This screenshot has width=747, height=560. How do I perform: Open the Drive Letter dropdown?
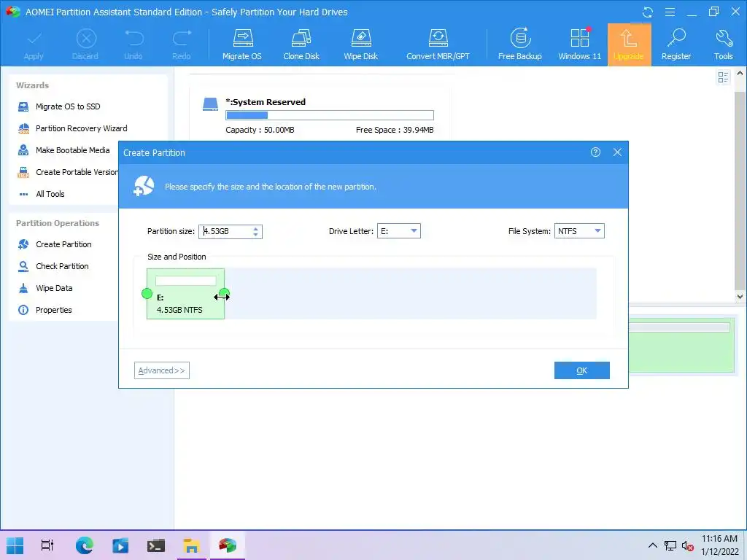click(399, 231)
